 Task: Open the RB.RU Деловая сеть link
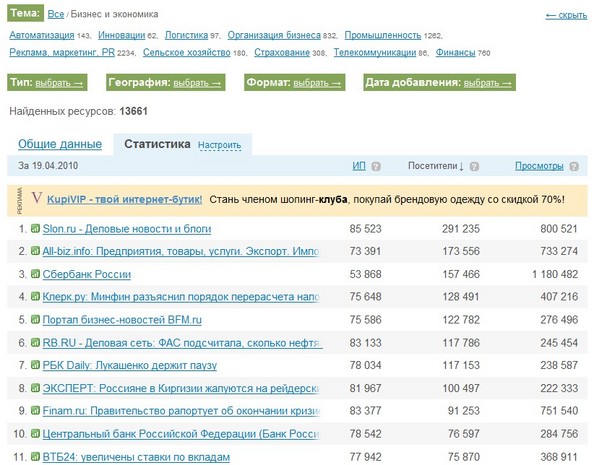[x=182, y=343]
